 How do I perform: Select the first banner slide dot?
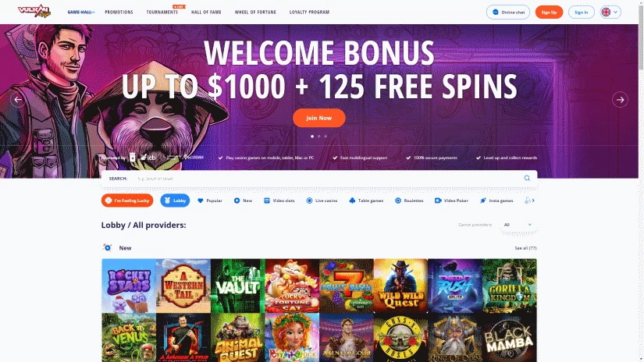(x=312, y=137)
